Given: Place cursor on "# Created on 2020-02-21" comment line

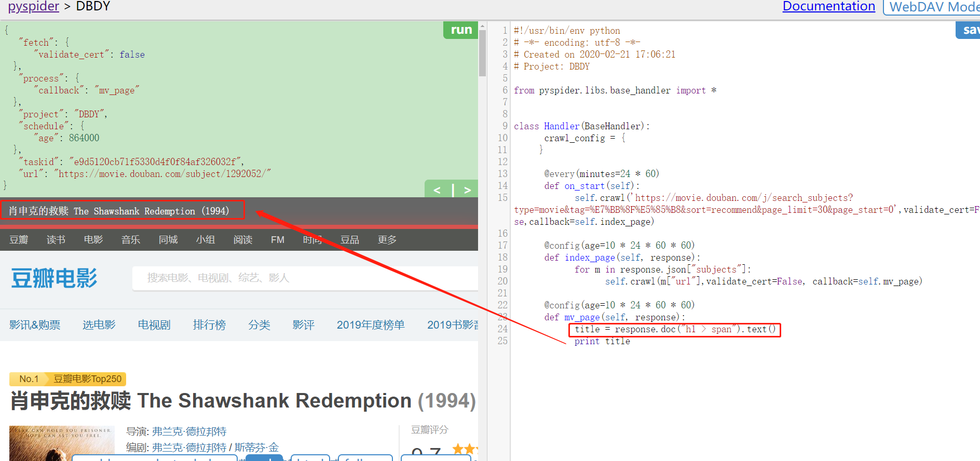Looking at the screenshot, I should click(595, 55).
